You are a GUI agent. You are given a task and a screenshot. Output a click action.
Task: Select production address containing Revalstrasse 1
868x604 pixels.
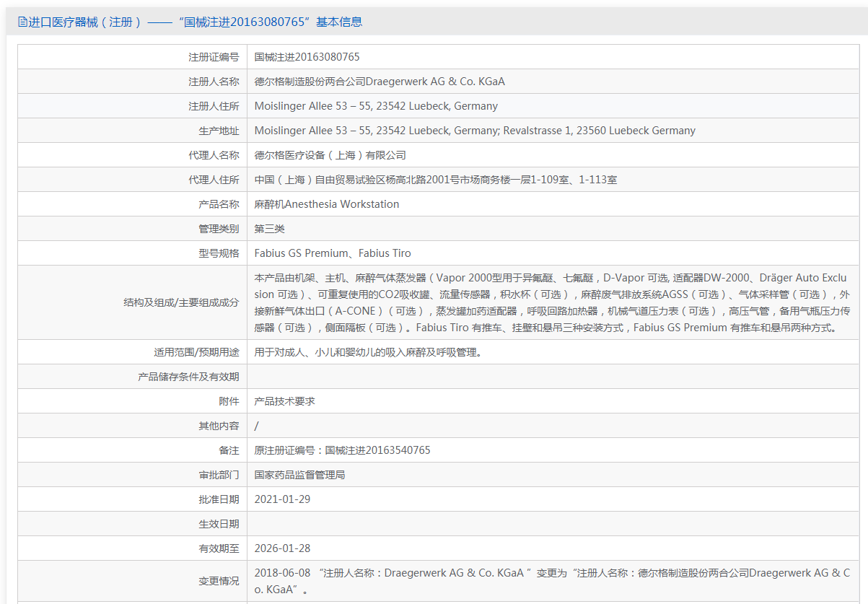[x=475, y=131]
